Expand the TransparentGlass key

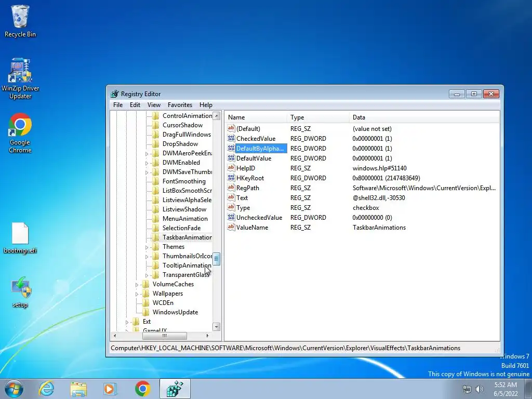click(x=147, y=275)
